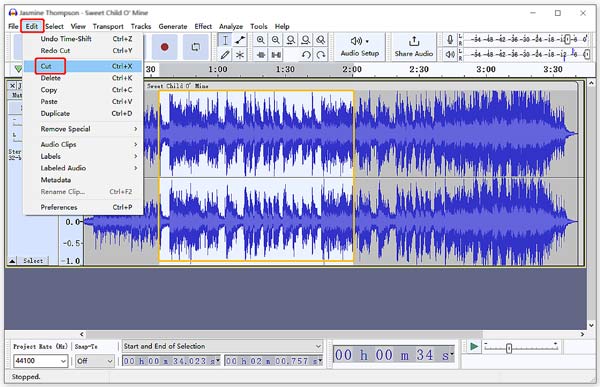Click the Zoom Out magnifier
This screenshot has height=387, width=600.
pyautogui.click(x=276, y=40)
